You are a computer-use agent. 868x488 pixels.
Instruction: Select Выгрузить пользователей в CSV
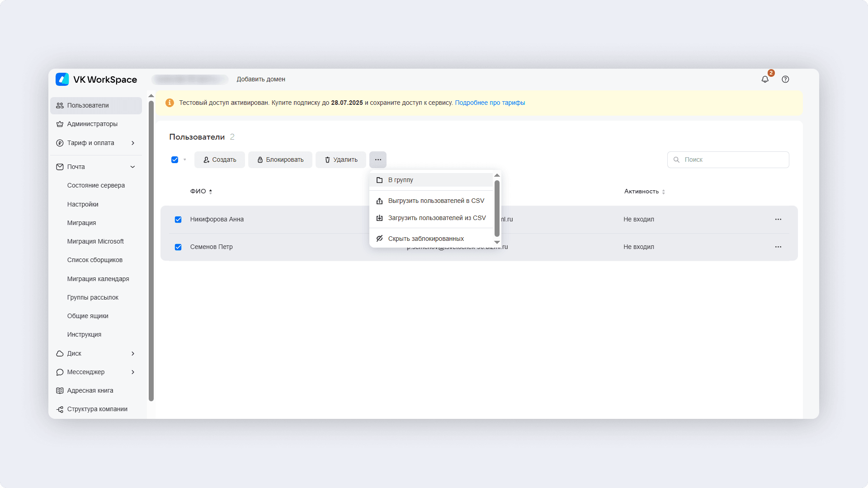click(436, 201)
